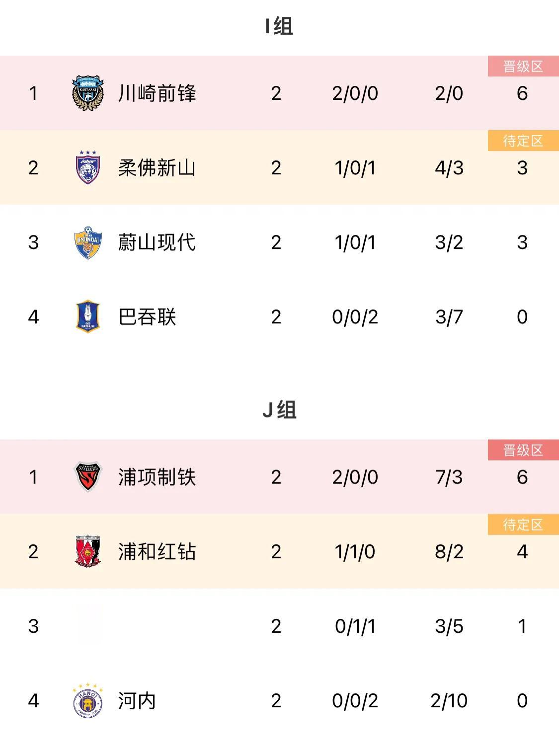Open the 浦项制铁 team name
Viewport: 559px width, 756px height.
[x=157, y=477]
